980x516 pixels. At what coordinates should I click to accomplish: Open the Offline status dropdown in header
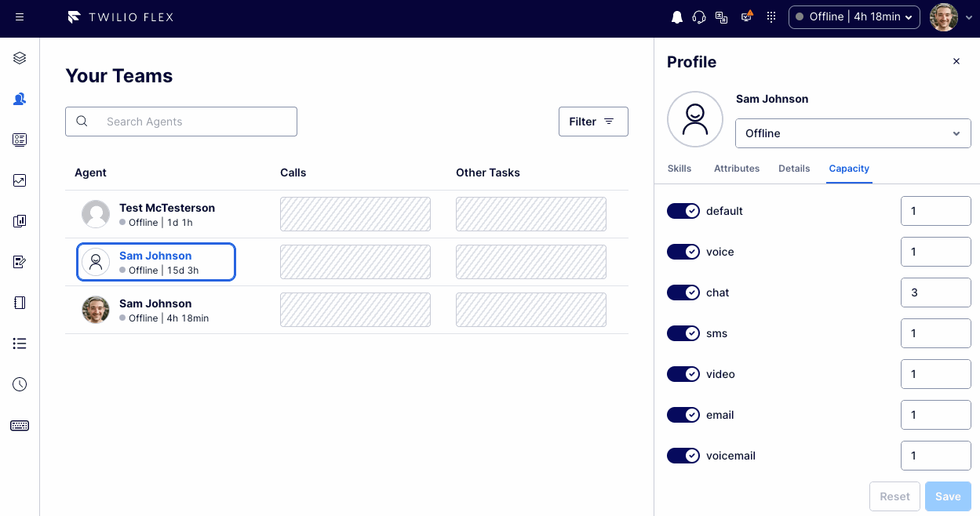pyautogui.click(x=854, y=16)
